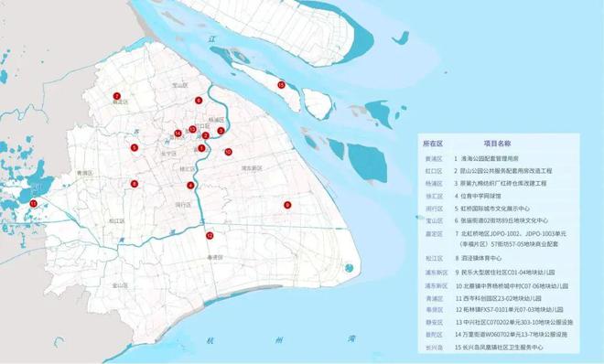Click 普陀区 in the legend district column
The height and width of the screenshot is (364, 604).
point(434,335)
